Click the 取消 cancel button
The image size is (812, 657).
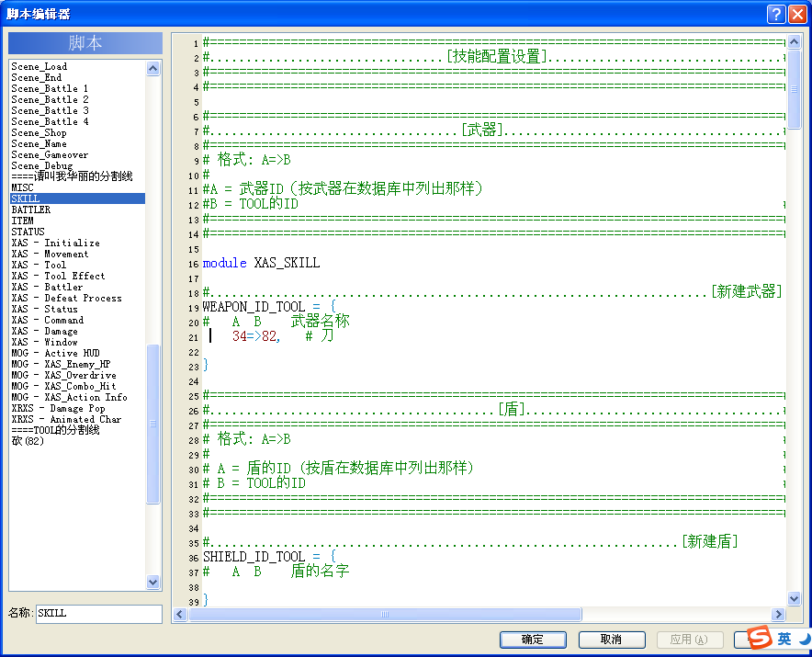612,640
